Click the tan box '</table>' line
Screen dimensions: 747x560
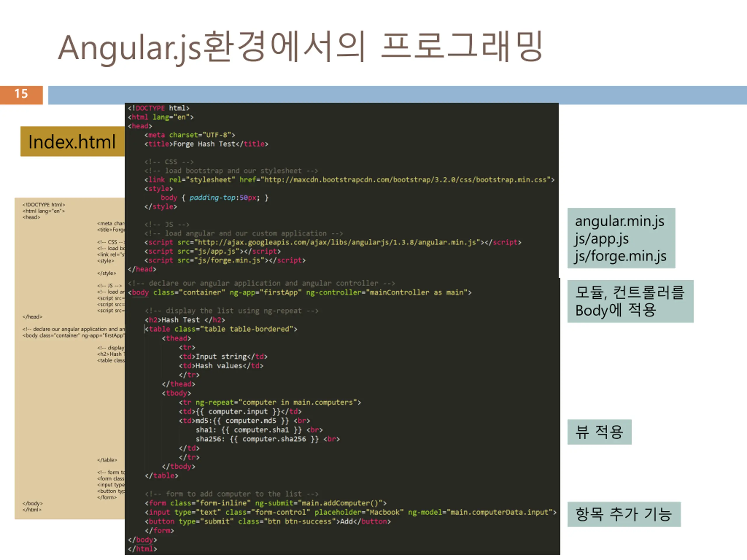point(107,460)
